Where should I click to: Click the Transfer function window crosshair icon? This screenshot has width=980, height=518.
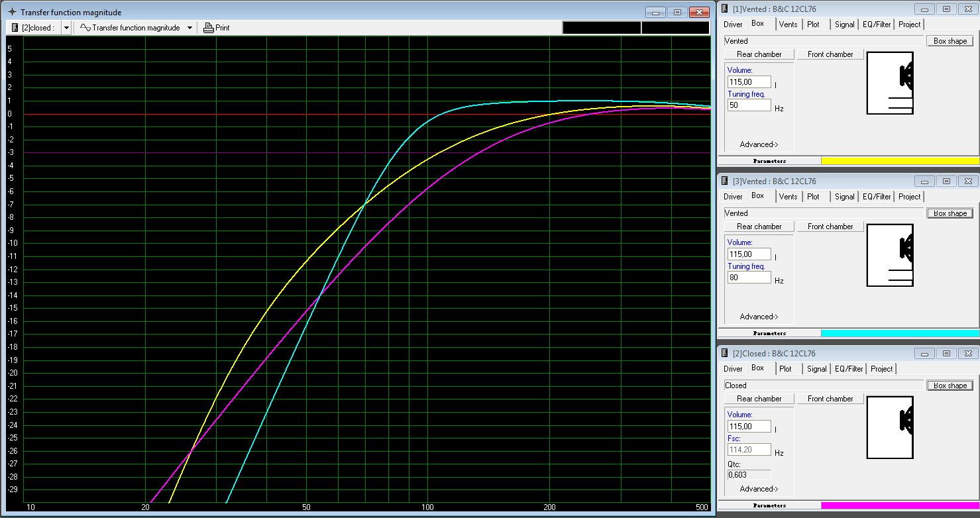(x=12, y=13)
